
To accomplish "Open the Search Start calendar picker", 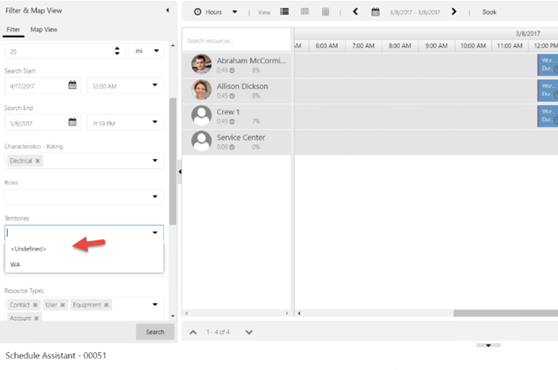I will click(x=72, y=85).
